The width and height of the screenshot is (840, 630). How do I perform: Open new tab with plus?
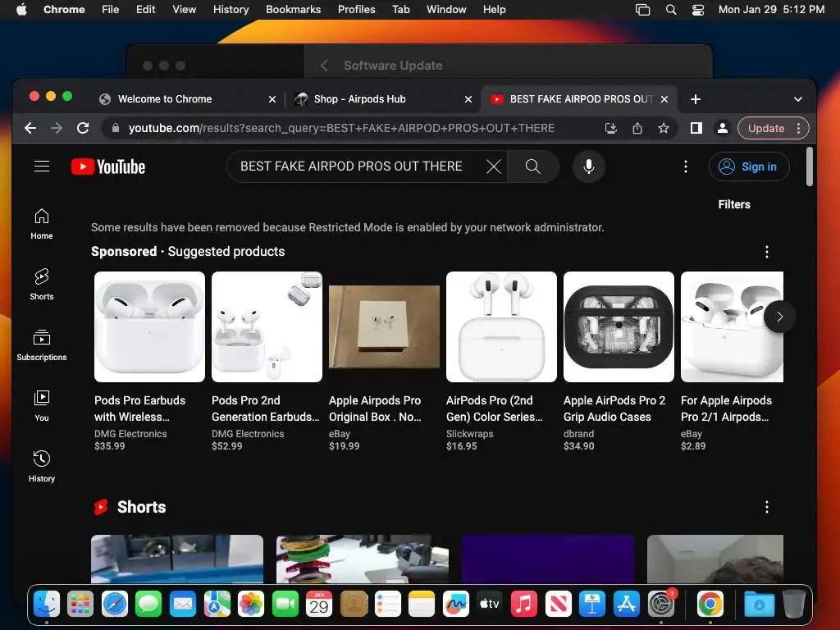(696, 99)
